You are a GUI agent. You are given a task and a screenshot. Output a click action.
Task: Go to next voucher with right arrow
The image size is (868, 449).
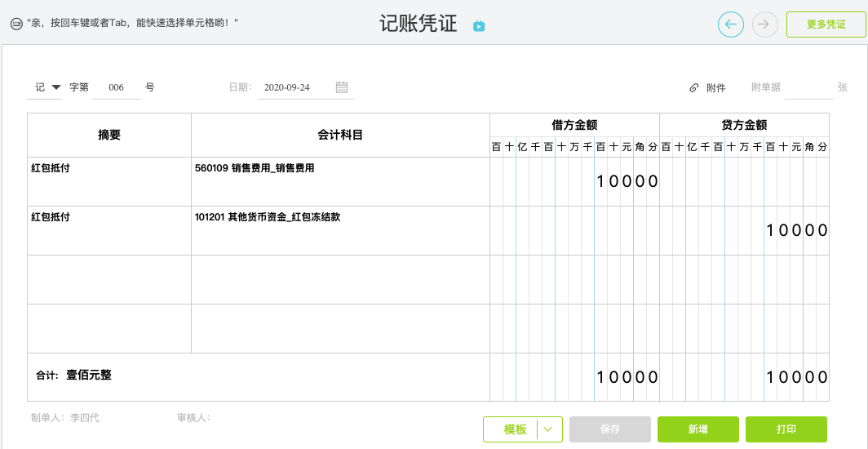pyautogui.click(x=765, y=24)
